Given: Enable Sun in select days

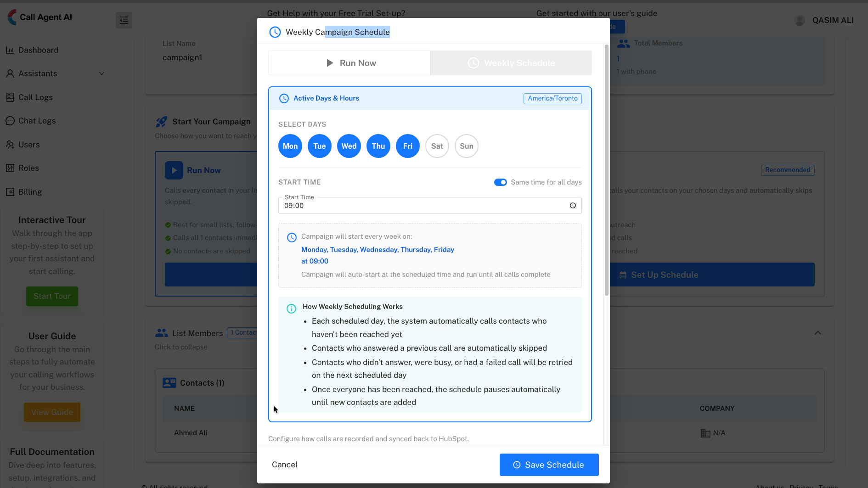Looking at the screenshot, I should tap(467, 146).
